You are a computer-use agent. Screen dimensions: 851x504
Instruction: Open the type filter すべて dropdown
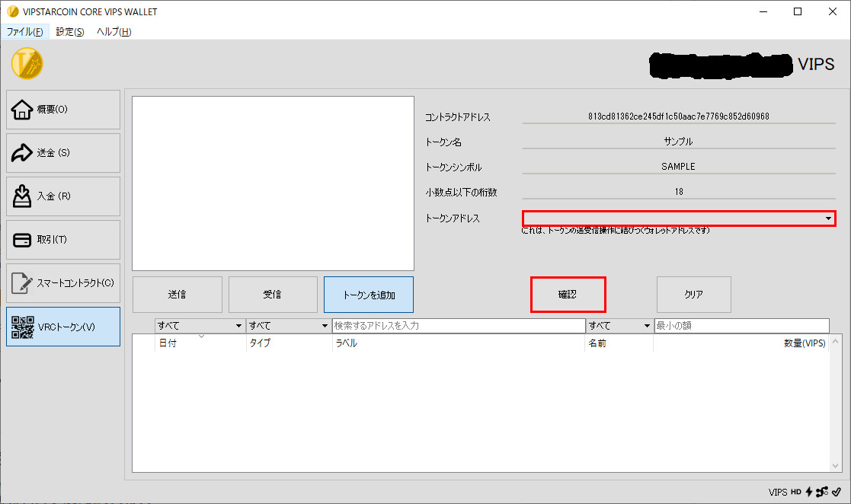[288, 326]
